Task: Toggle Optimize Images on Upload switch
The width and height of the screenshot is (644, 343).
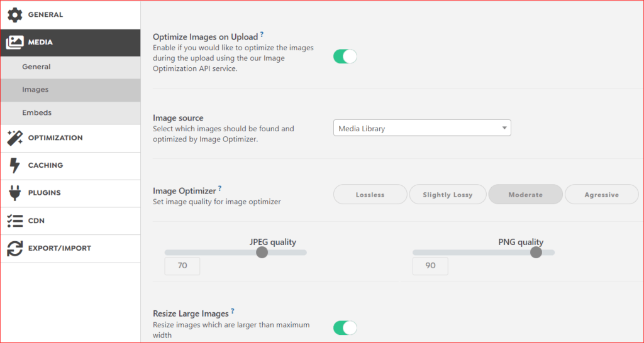Action: pyautogui.click(x=345, y=56)
